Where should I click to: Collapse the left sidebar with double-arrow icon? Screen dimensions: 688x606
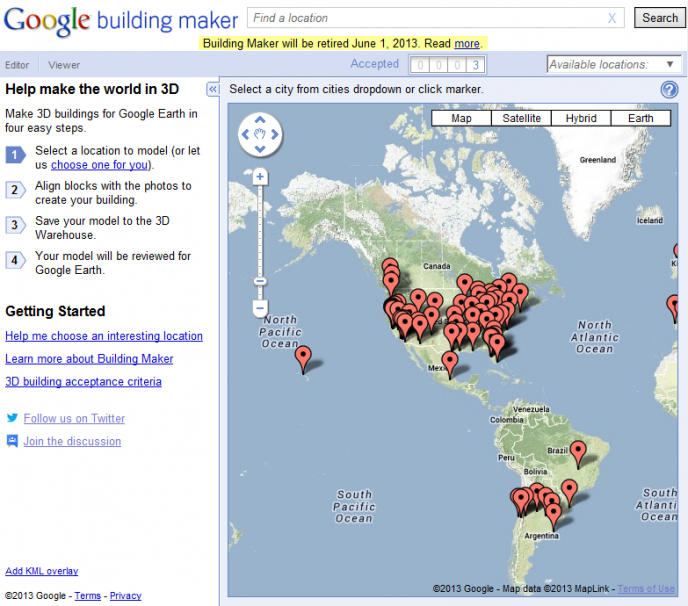(213, 90)
